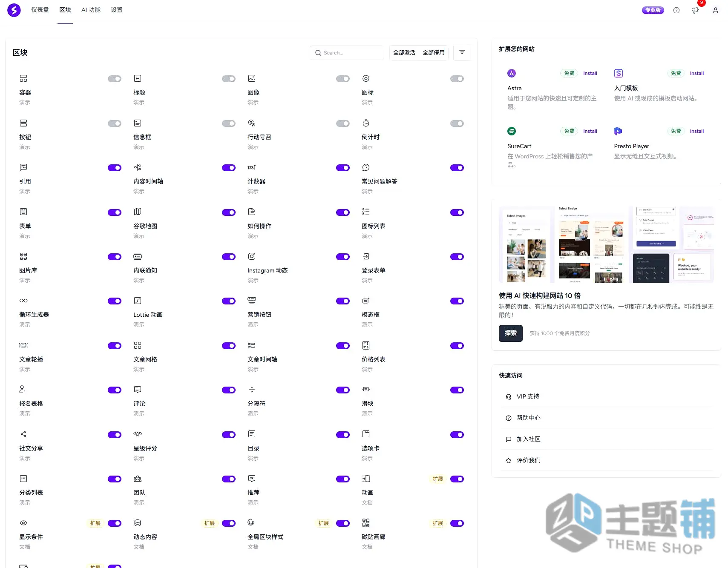Disable the Lottie 动画 toggle
The image size is (728, 568).
coord(229,301)
